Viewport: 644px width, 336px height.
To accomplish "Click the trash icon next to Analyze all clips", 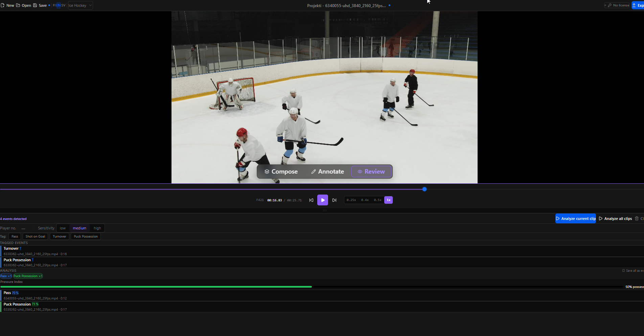I will coord(637,219).
